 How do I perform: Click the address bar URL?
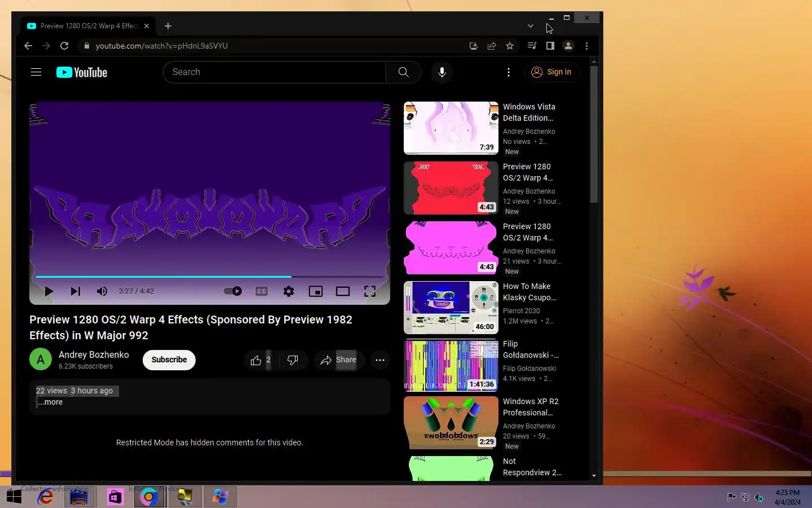click(161, 46)
